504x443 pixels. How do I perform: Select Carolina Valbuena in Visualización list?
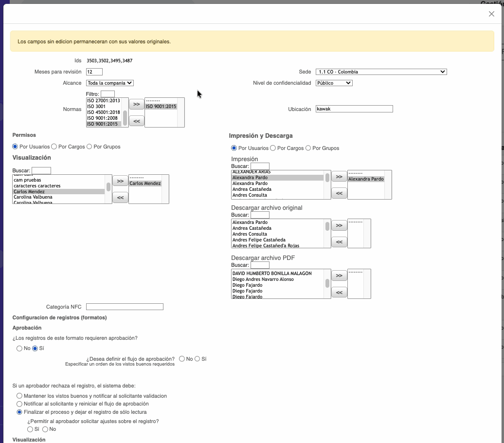[33, 197]
